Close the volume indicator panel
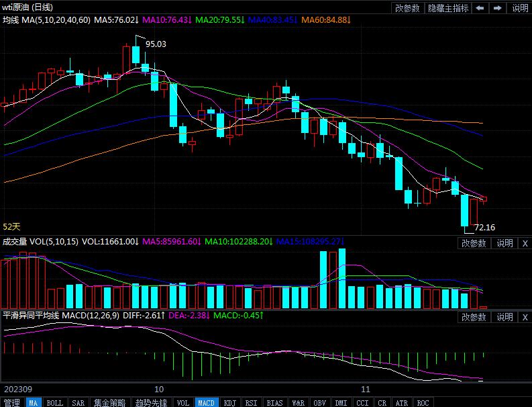The height and width of the screenshot is (407, 532). click(x=525, y=243)
